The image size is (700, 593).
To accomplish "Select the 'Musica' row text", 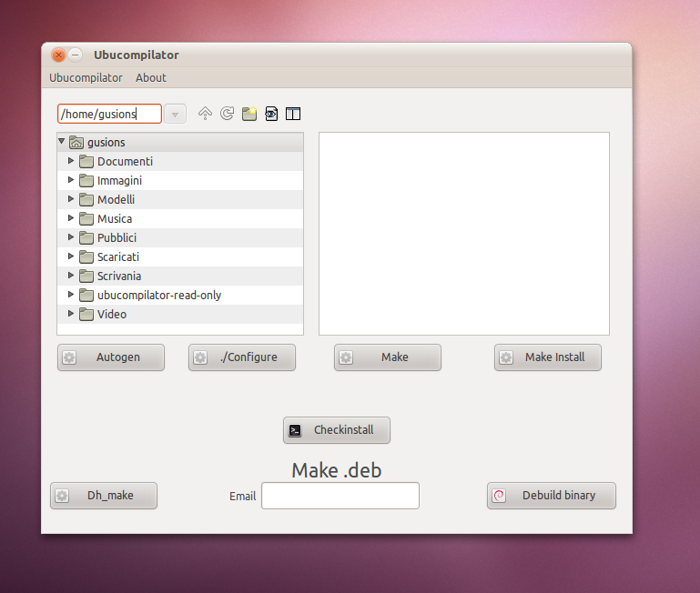I will (x=115, y=219).
